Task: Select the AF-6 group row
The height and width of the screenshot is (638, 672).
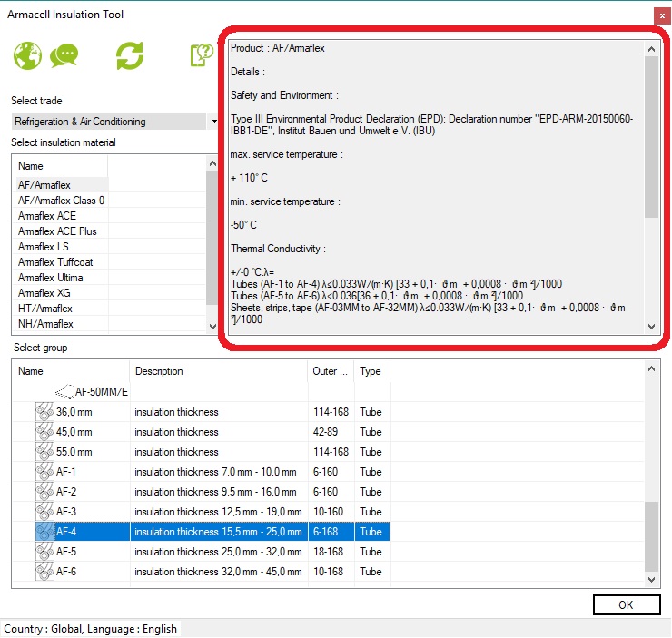Action: (202, 571)
